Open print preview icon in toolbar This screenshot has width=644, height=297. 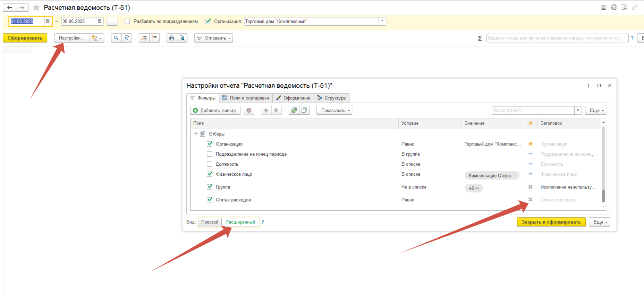(182, 38)
